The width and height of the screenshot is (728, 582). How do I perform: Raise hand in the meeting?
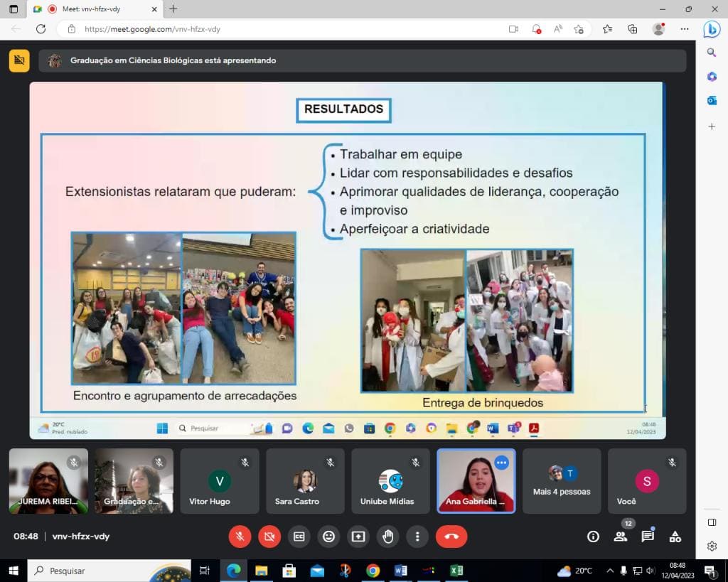coord(388,537)
